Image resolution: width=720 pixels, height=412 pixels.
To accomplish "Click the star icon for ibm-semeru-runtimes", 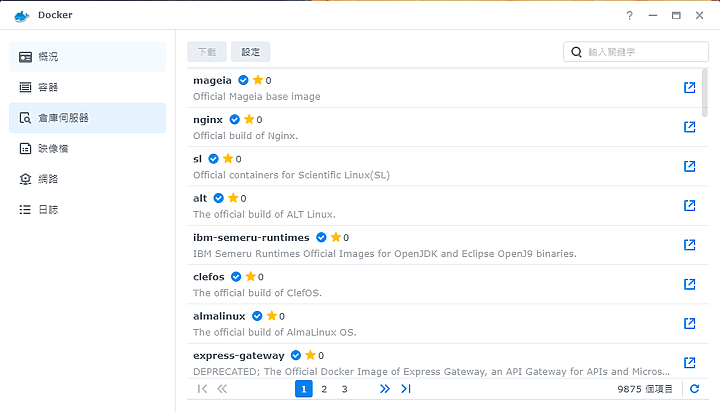I will [336, 237].
